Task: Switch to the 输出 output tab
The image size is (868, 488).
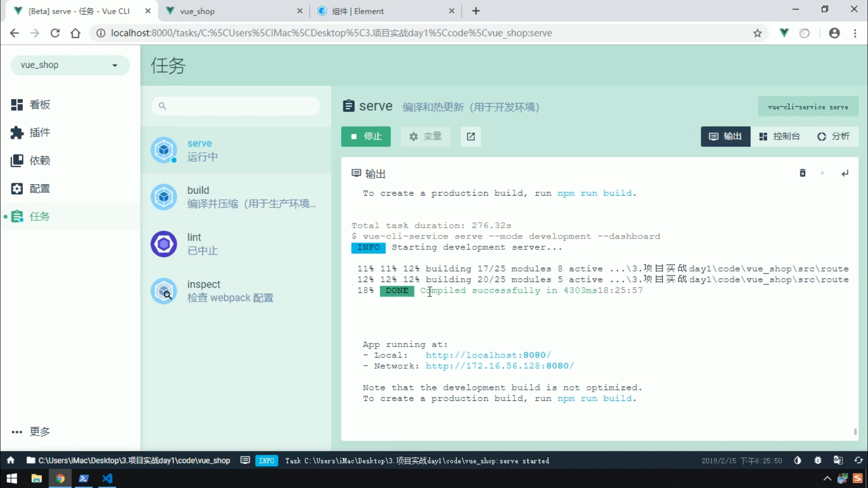Action: (726, 136)
